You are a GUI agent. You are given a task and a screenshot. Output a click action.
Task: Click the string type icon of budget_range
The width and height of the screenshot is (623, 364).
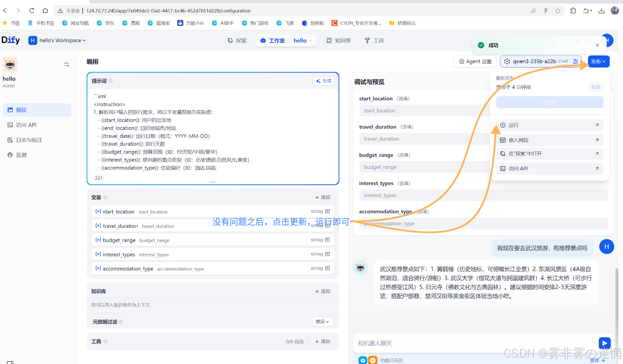point(327,240)
